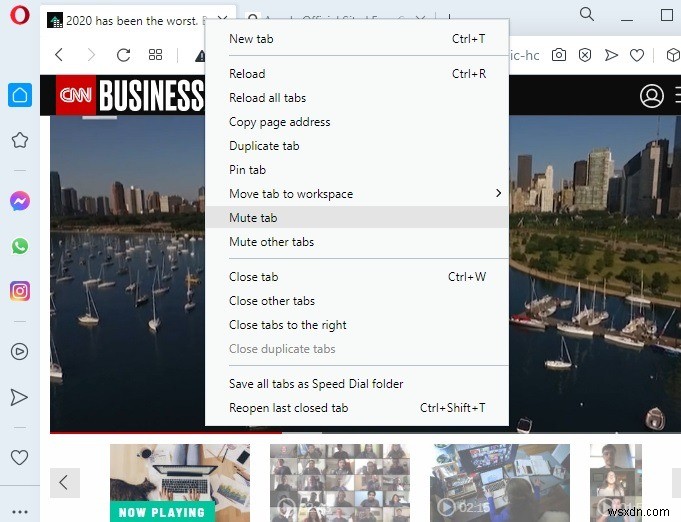Click the forward navigation arrow

91,55
